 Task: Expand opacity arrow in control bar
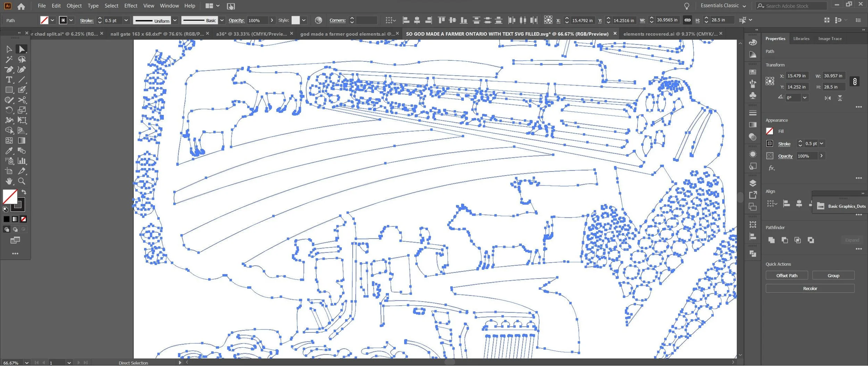click(272, 20)
